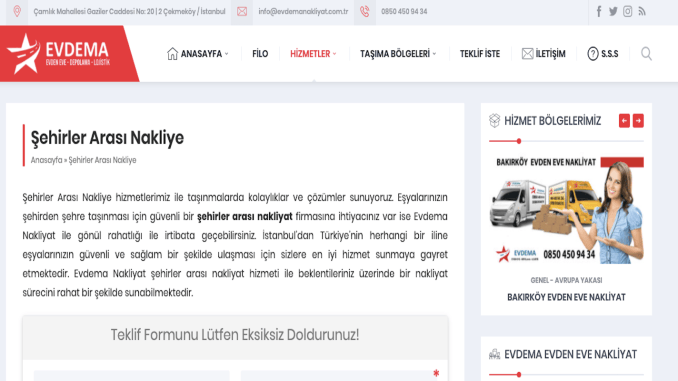Screen dimensions: 678x381
Task: Click the home icon beside Anasayfa
Action: coord(173,54)
